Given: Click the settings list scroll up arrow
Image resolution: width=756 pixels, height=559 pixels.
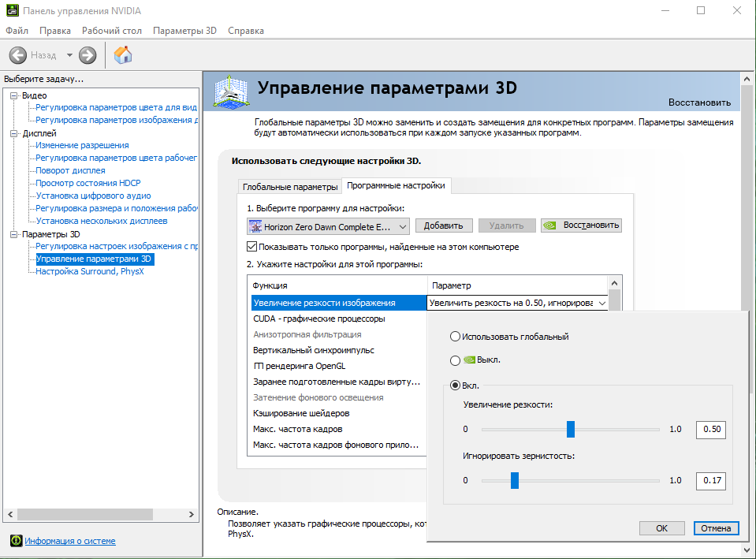Looking at the screenshot, I should pos(614,283).
